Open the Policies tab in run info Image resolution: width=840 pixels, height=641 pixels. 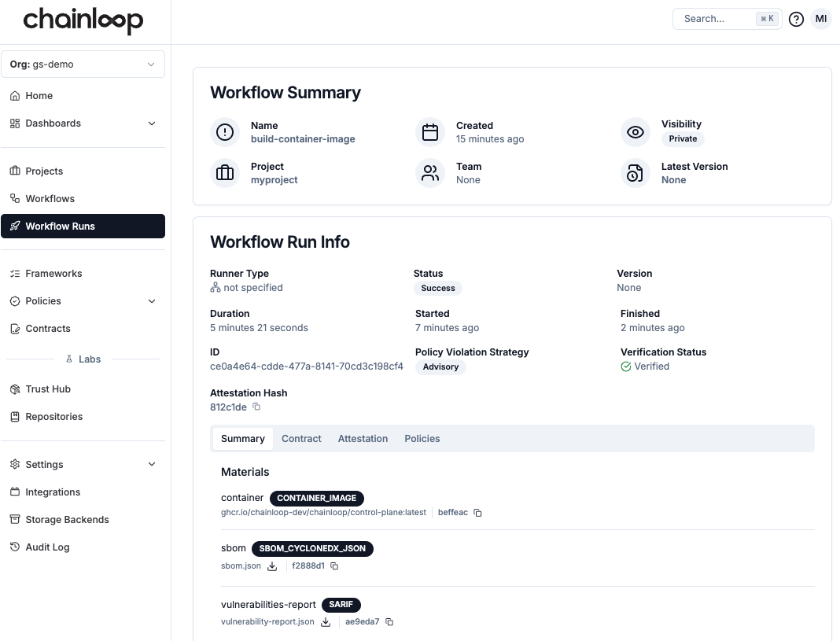coord(422,439)
